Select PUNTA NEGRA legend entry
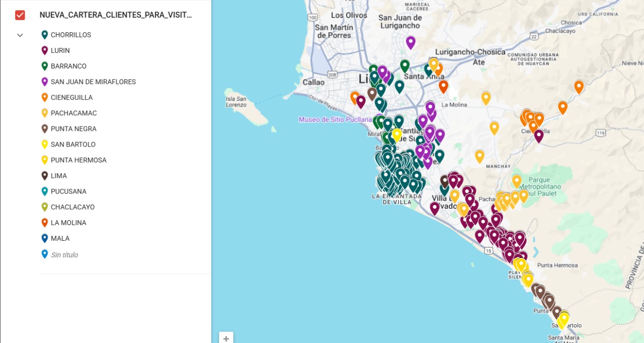The width and height of the screenshot is (644, 343). click(73, 128)
